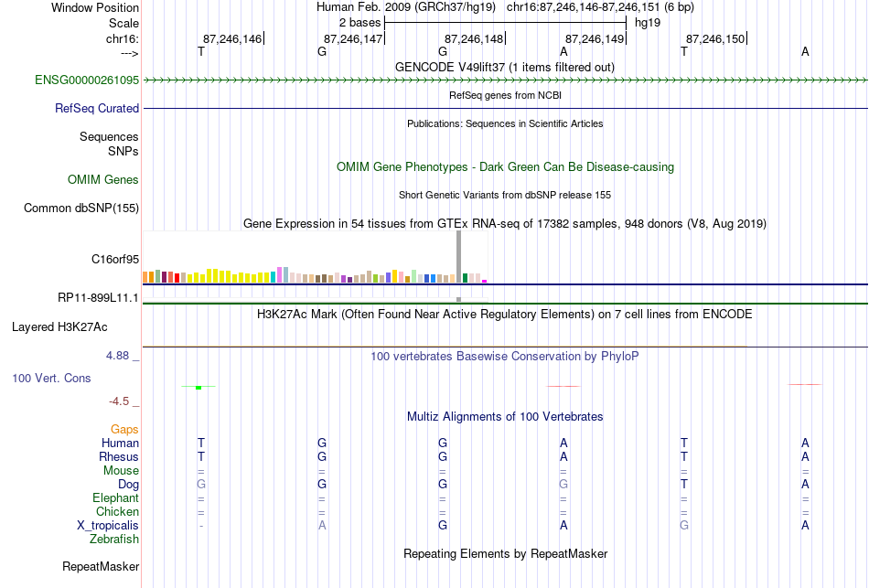Click the 100 Vert. Cons track label
This screenshot has height=588, width=869.
51,379
